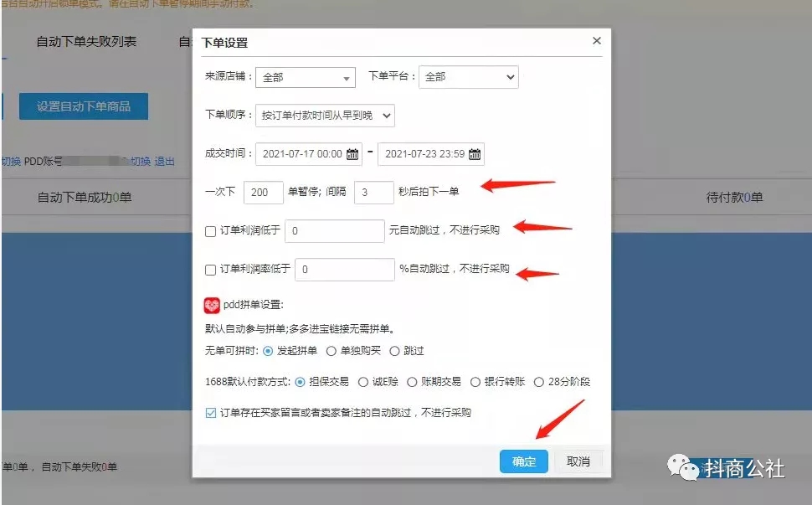
Task: Open 来源店铺 dropdown
Action: click(306, 77)
